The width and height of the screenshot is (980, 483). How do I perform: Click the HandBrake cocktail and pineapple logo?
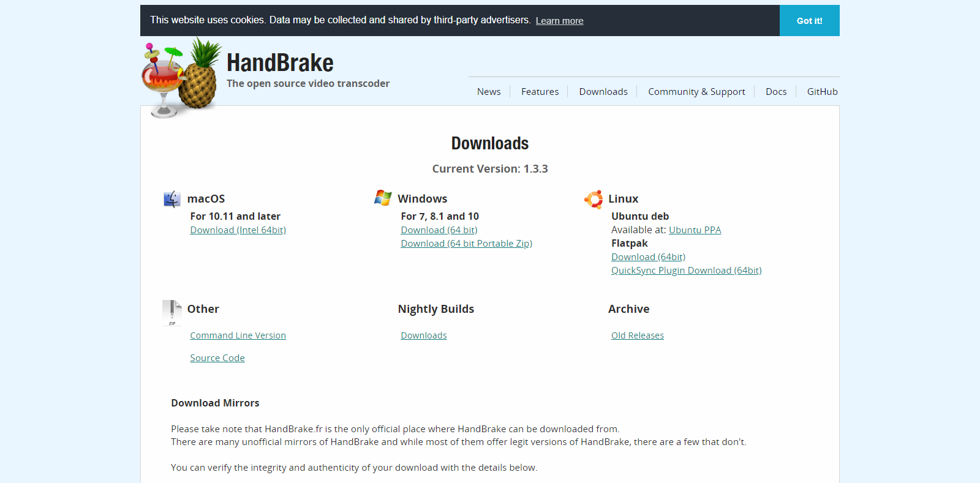(x=181, y=78)
